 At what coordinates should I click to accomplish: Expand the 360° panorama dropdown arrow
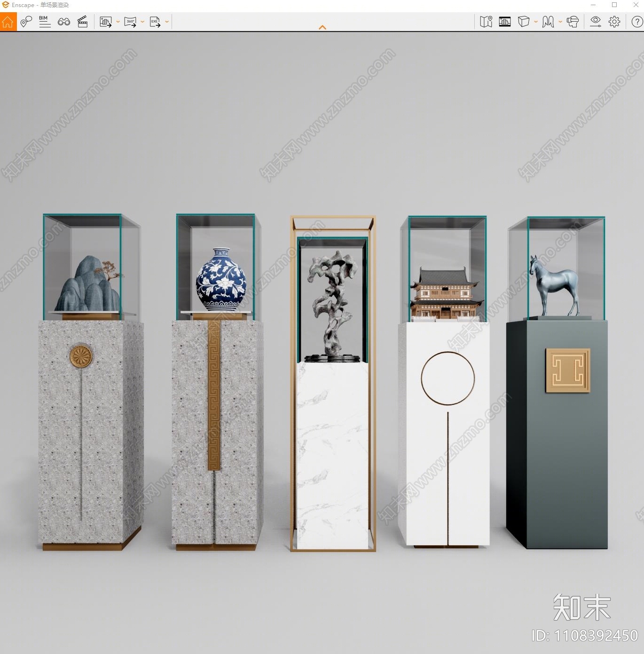pyautogui.click(x=142, y=22)
